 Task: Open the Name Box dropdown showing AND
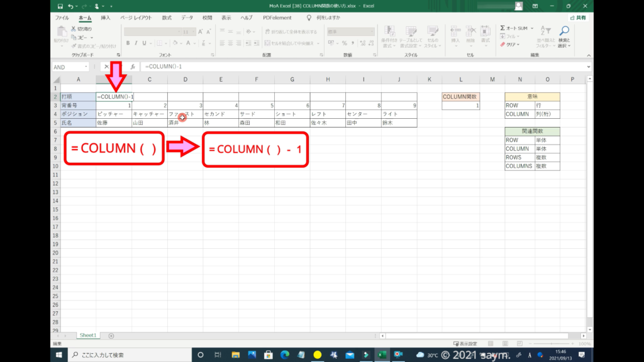[86, 67]
